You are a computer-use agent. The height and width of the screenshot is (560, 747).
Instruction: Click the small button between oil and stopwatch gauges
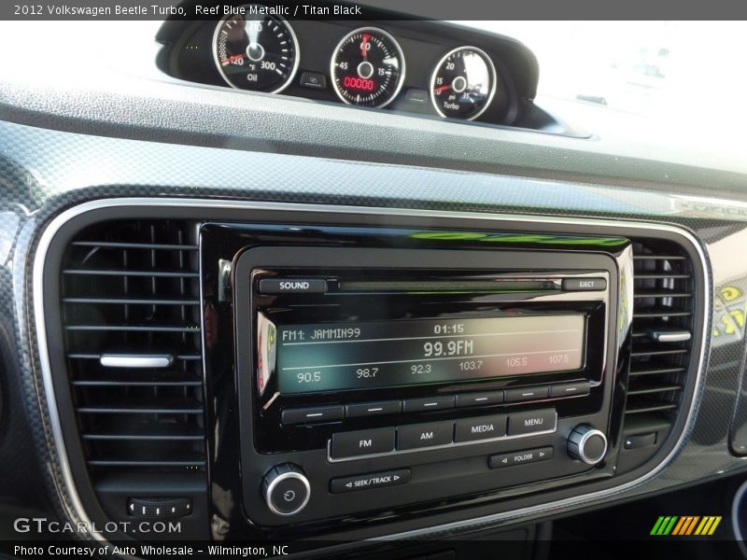click(x=313, y=80)
